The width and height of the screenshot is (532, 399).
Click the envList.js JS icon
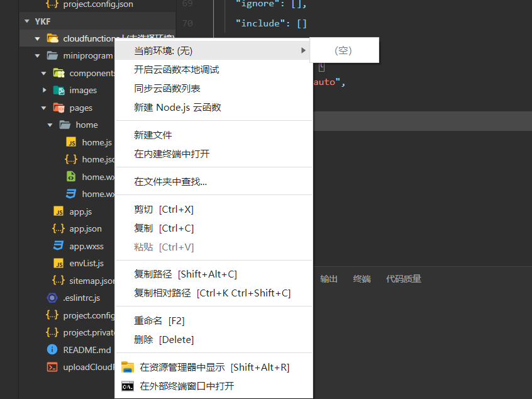point(58,263)
